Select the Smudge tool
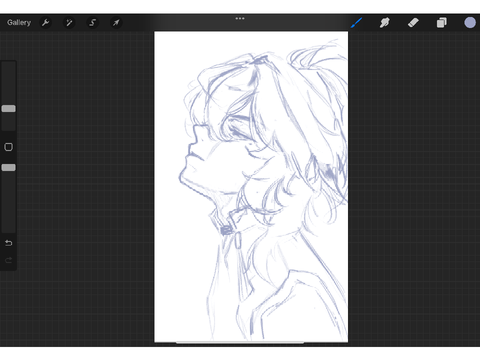 (385, 23)
